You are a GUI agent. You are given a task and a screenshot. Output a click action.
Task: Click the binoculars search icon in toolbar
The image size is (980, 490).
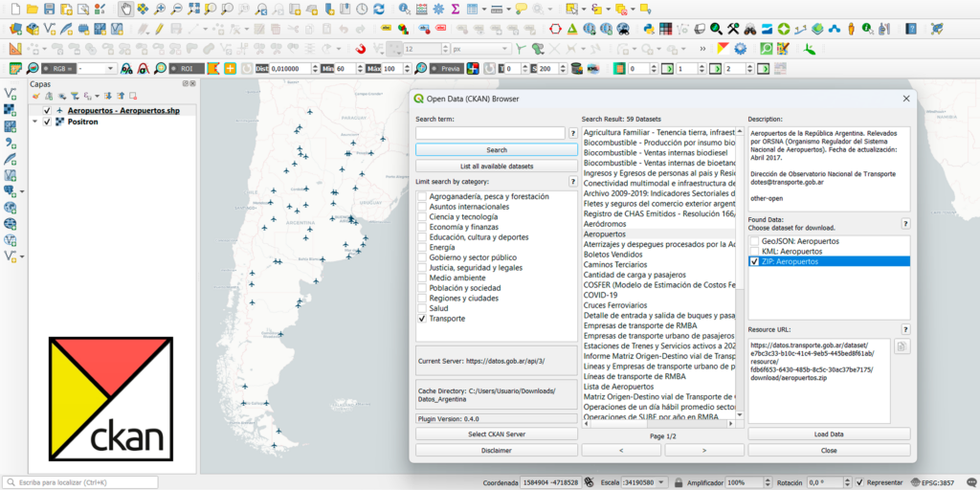click(x=750, y=29)
